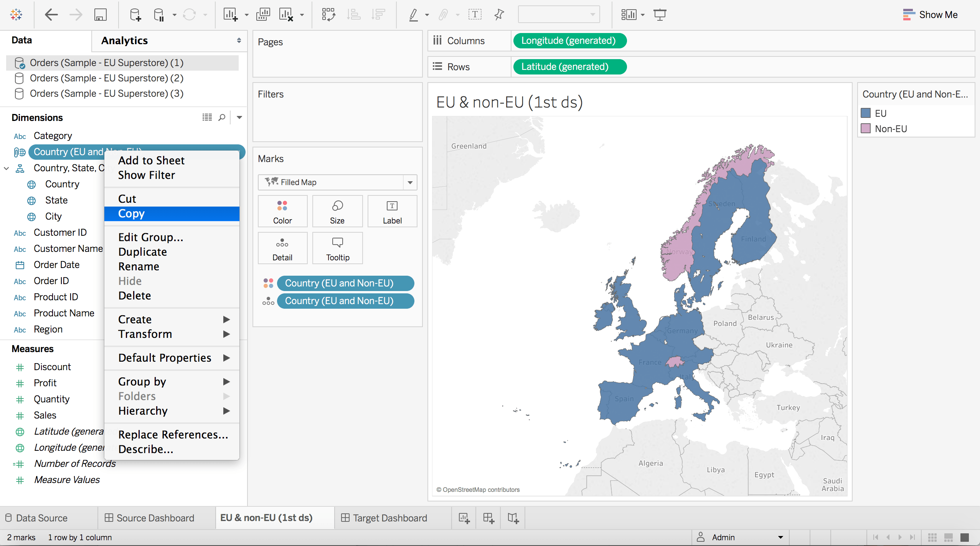Toggle View Data list icon in Dimensions
The image size is (980, 546).
pyautogui.click(x=207, y=117)
